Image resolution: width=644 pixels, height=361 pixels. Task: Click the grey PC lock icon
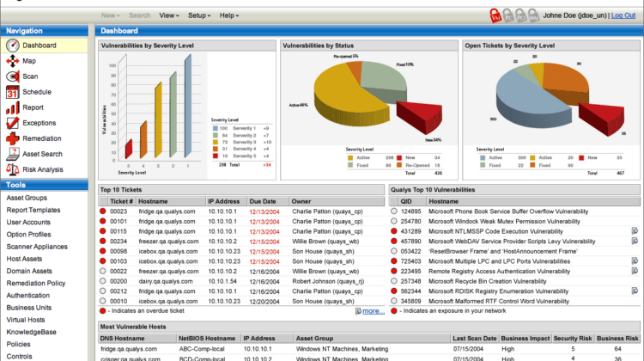click(x=508, y=15)
